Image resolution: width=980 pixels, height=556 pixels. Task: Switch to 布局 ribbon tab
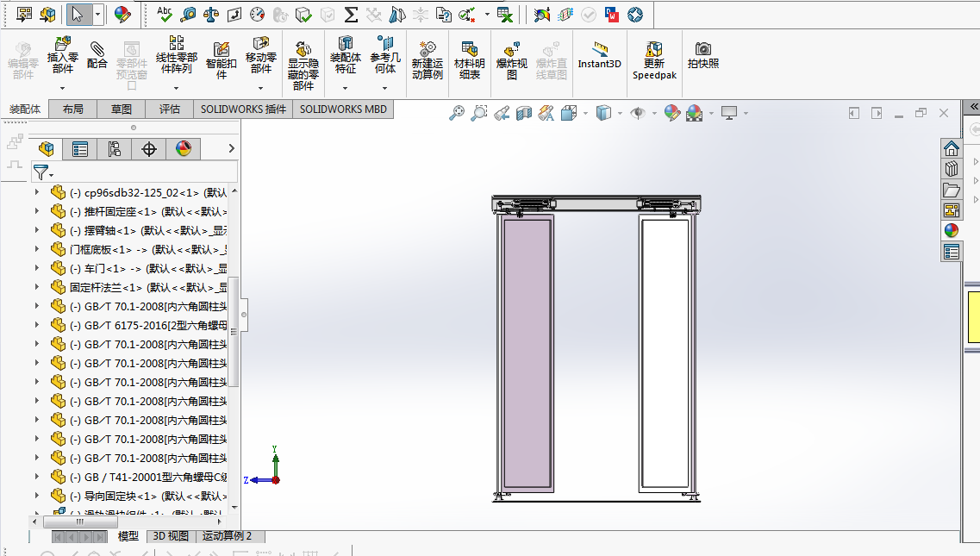point(72,109)
